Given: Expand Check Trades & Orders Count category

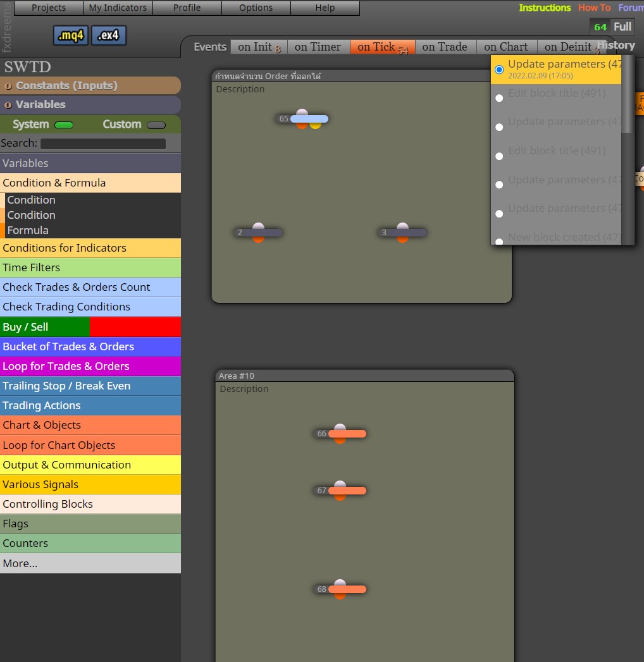Looking at the screenshot, I should click(90, 287).
